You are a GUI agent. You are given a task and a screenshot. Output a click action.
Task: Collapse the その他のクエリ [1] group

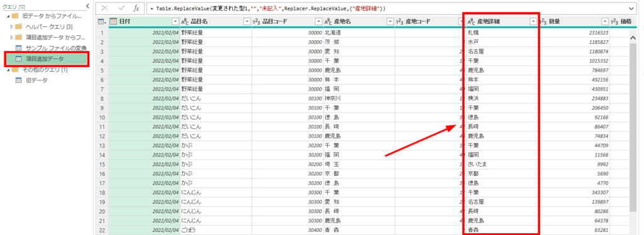(x=8, y=70)
